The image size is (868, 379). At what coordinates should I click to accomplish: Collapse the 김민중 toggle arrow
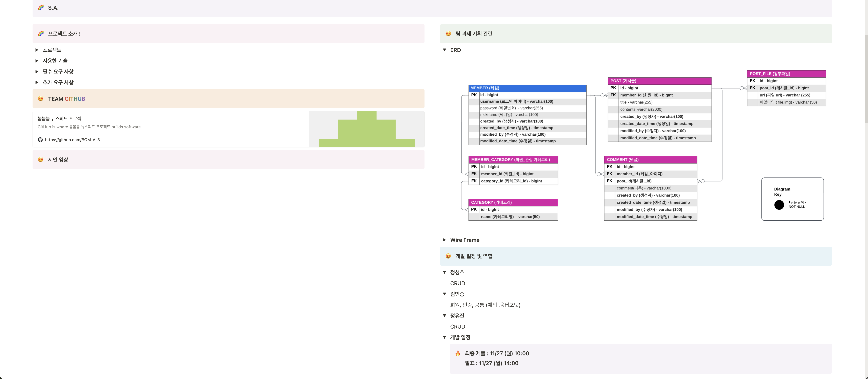pyautogui.click(x=444, y=294)
